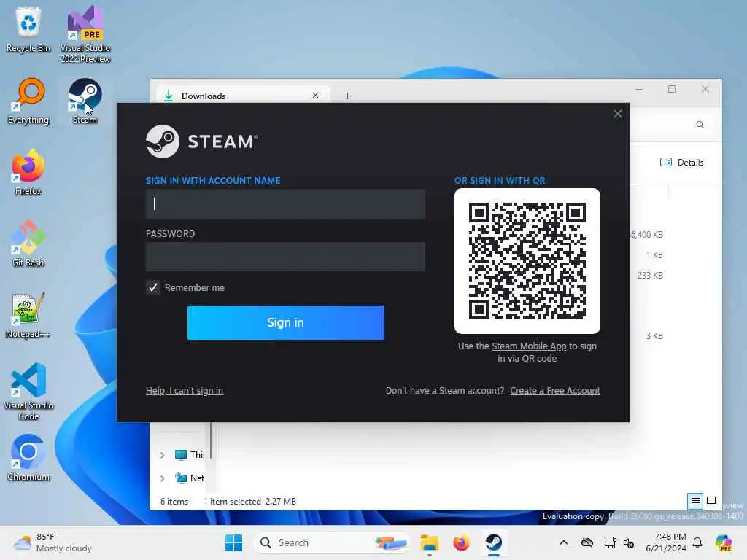This screenshot has height=560, width=747.
Task: Click the OneDrive cloud tray icon
Action: 587,542
